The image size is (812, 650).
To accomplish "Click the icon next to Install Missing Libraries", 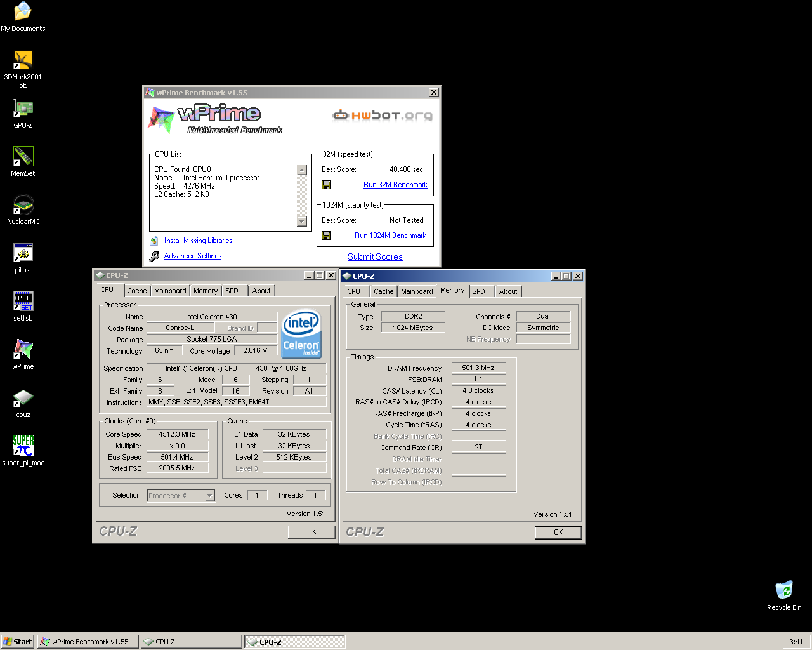I will click(x=154, y=241).
